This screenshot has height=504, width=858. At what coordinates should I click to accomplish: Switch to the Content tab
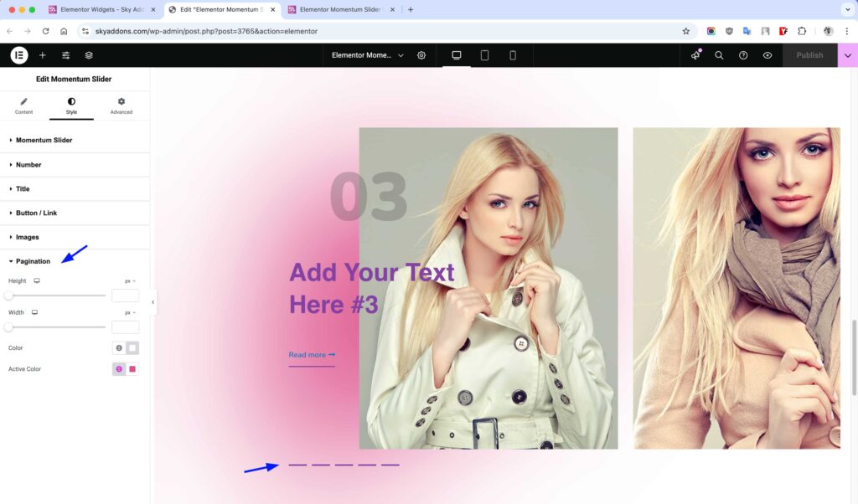coord(23,105)
